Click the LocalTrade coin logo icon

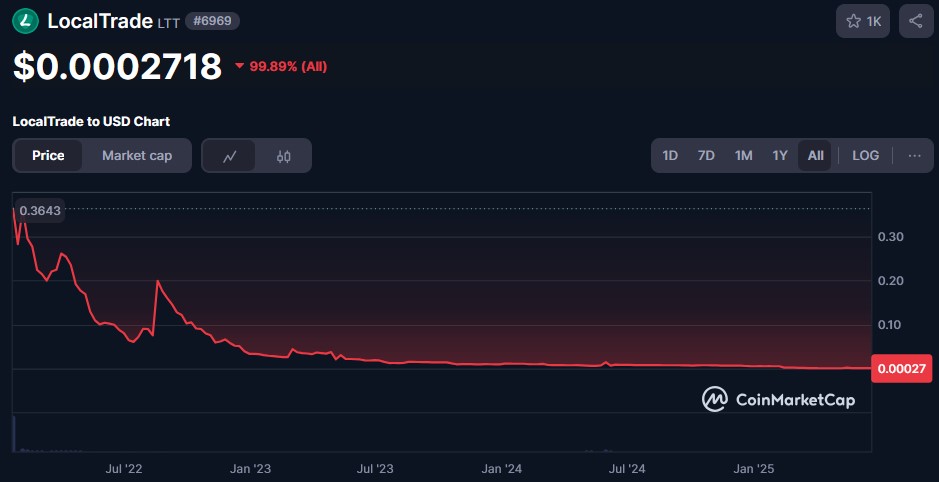click(x=25, y=21)
